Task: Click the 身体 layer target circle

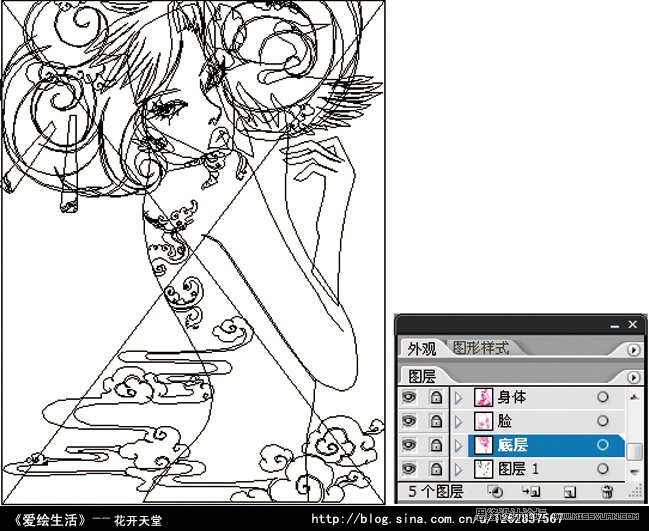Action: [x=603, y=397]
